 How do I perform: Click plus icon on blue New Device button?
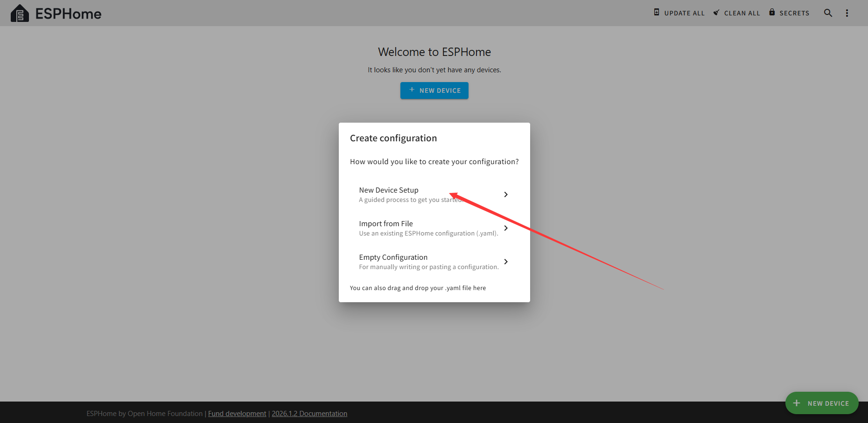tap(412, 90)
